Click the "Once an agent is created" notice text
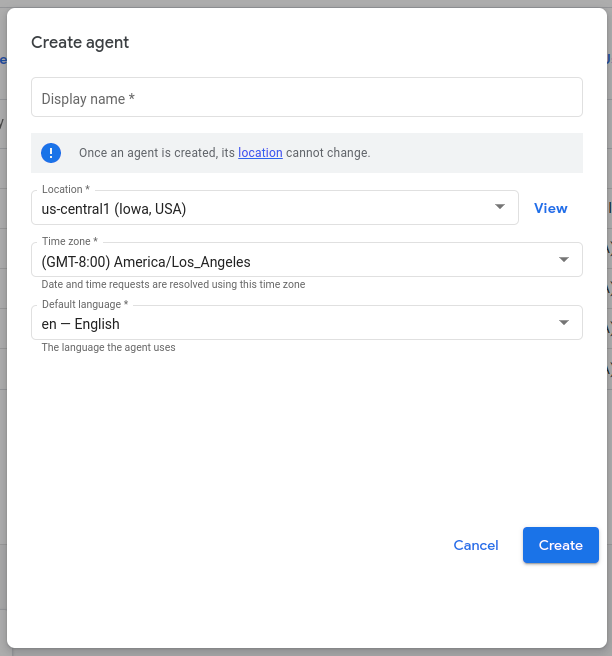The height and width of the screenshot is (656, 612). [x=157, y=153]
